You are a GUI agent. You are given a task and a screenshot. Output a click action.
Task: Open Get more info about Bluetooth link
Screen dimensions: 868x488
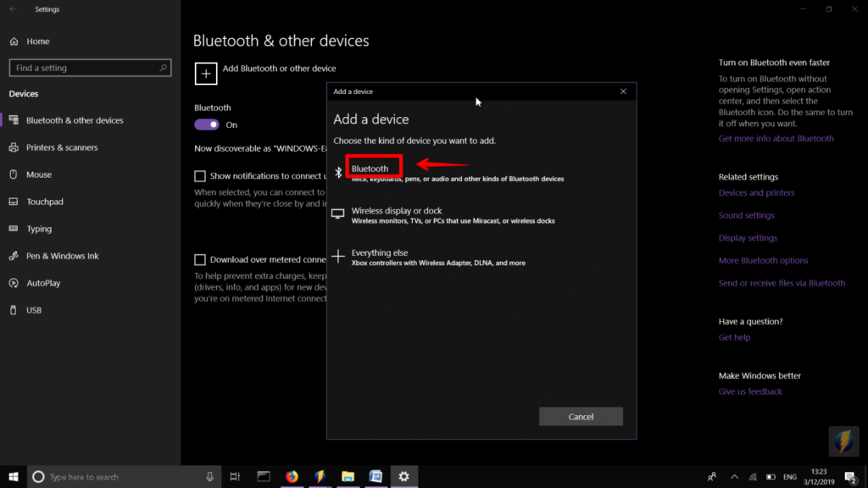pyautogui.click(x=776, y=138)
